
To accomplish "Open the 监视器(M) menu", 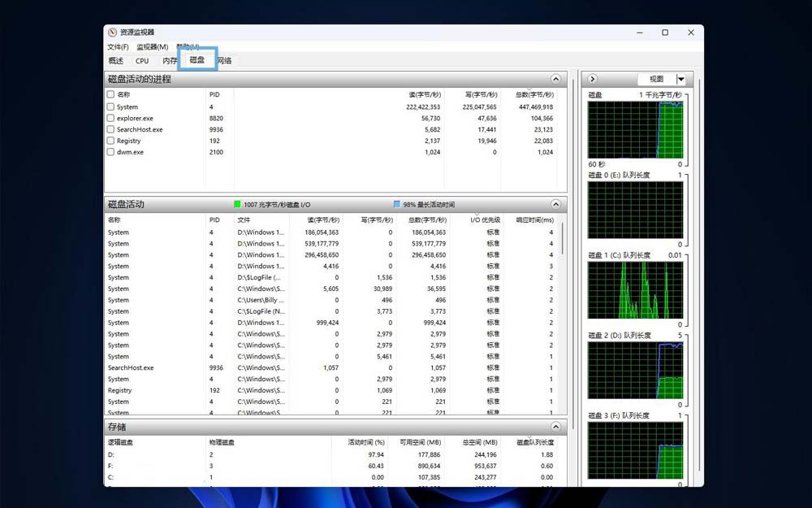I will [153, 47].
